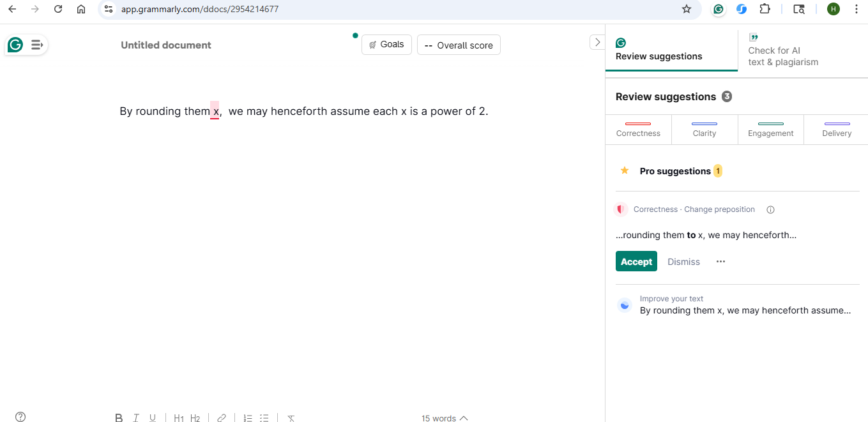Screen dimensions: 868x422
Task: Open the Help question mark icon
Action: click(x=20, y=417)
